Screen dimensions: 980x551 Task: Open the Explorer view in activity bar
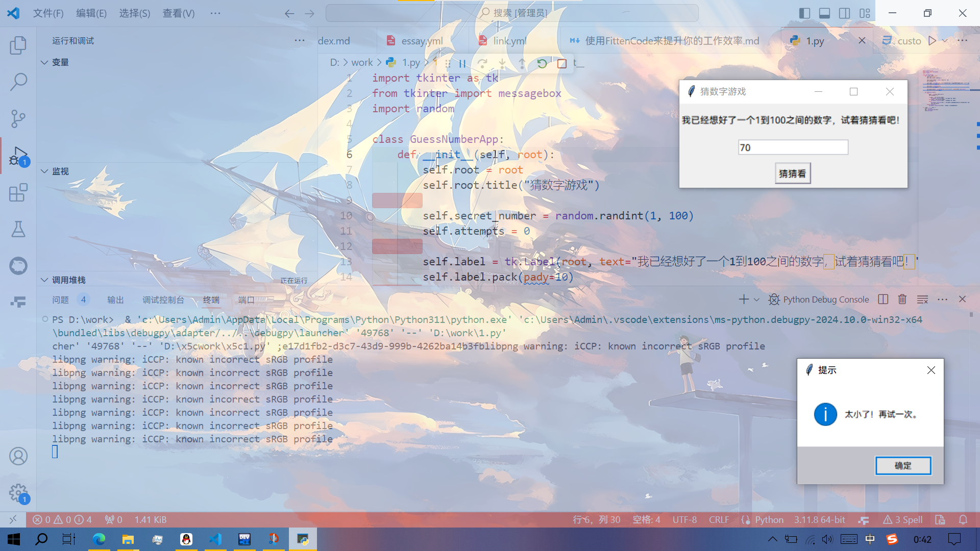[18, 45]
